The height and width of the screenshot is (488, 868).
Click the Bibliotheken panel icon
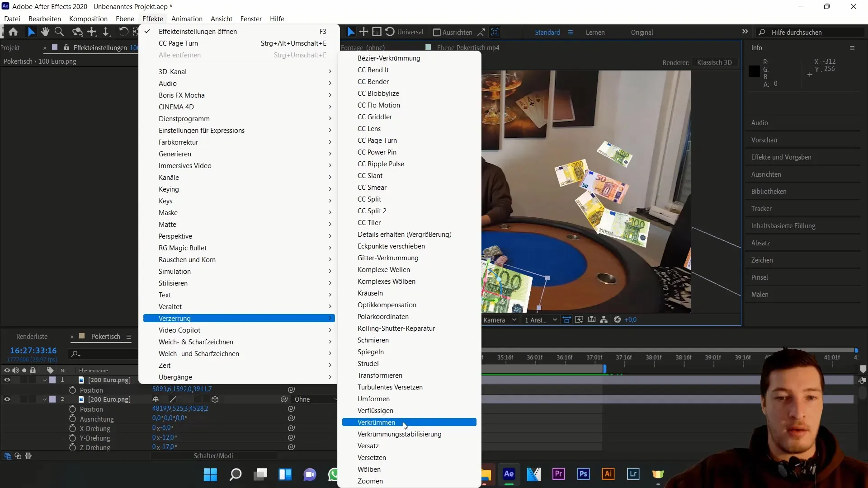click(x=769, y=191)
